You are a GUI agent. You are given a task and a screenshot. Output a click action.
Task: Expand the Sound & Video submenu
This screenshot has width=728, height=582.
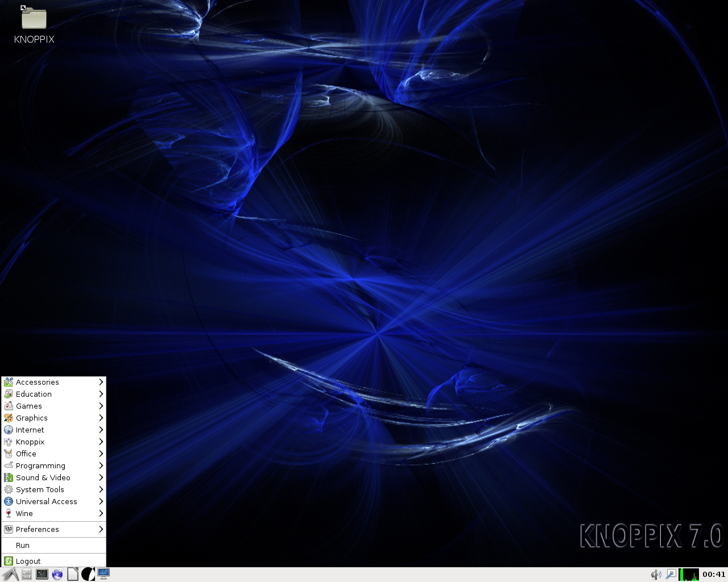click(53, 477)
